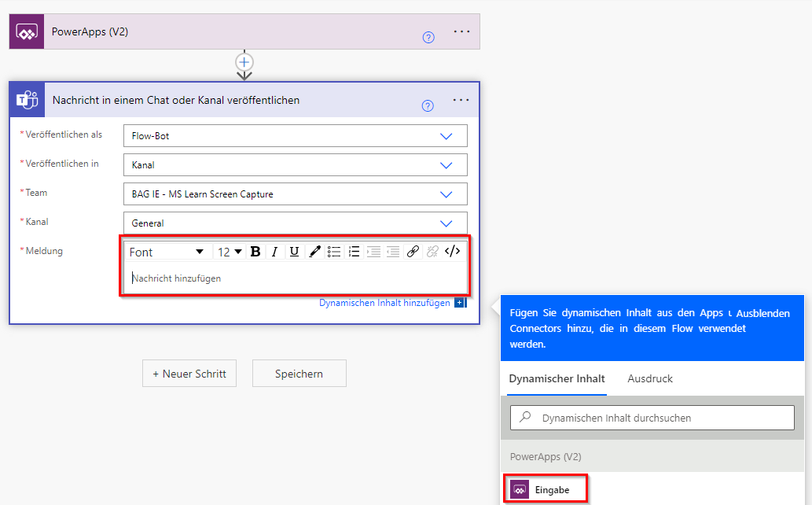Click the insert link icon

point(413,252)
